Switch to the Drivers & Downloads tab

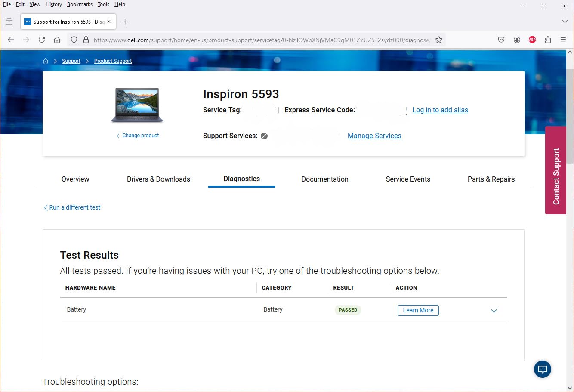[x=158, y=179]
